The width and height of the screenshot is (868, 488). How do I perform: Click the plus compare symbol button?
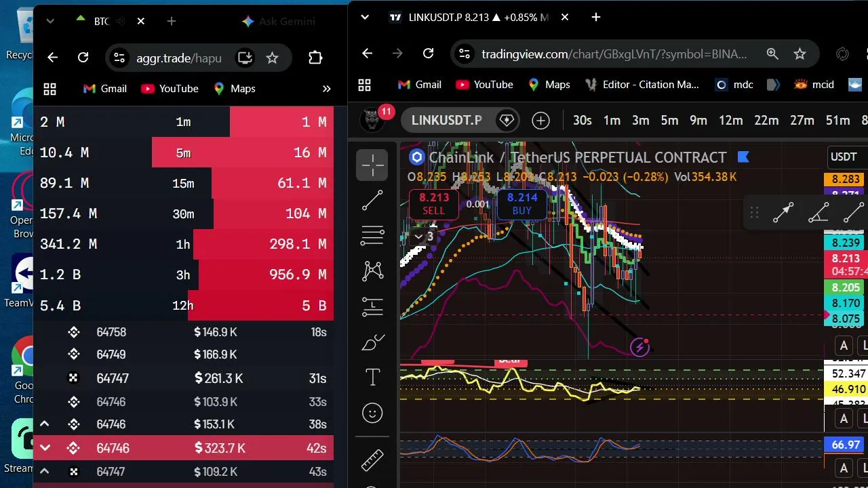[540, 121]
